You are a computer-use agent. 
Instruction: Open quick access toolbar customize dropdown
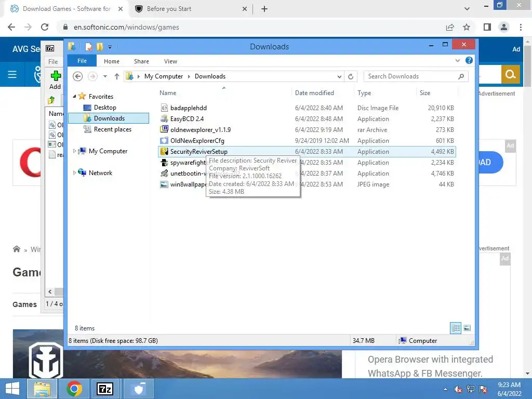tap(110, 47)
